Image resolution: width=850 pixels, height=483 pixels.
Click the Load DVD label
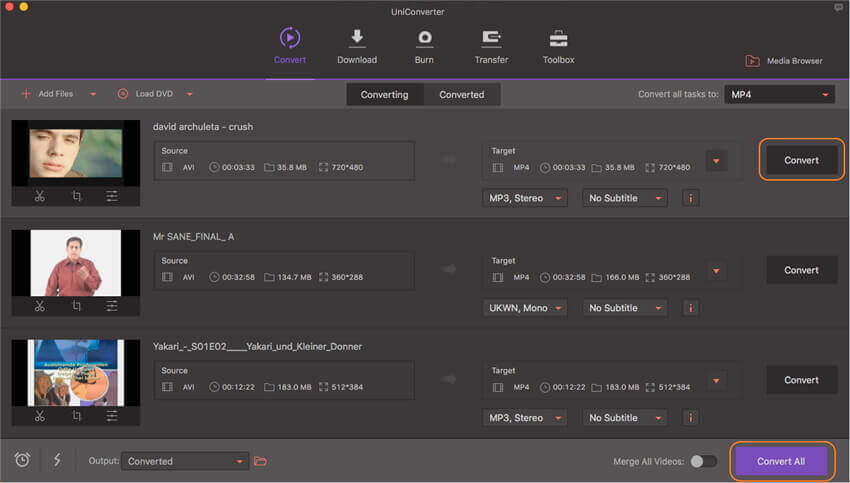pyautogui.click(x=154, y=94)
